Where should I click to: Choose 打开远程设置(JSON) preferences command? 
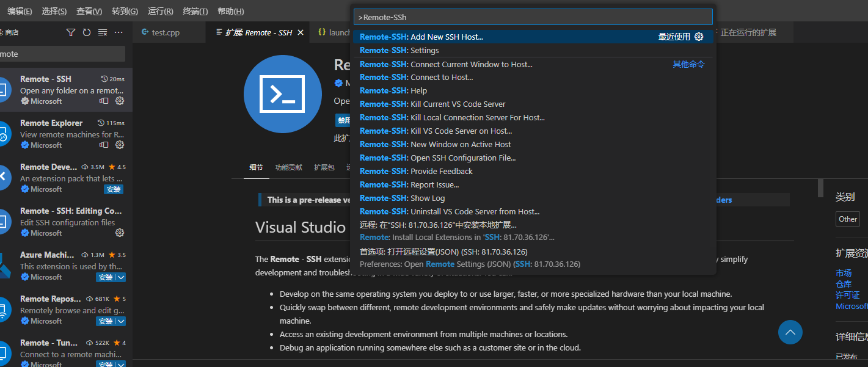(x=533, y=258)
